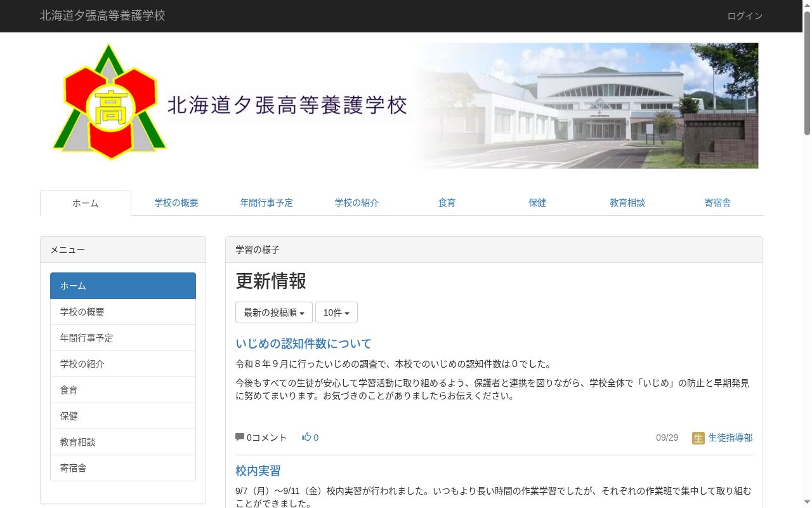
Task: Select 保健 in the sidebar menu
Action: point(123,416)
